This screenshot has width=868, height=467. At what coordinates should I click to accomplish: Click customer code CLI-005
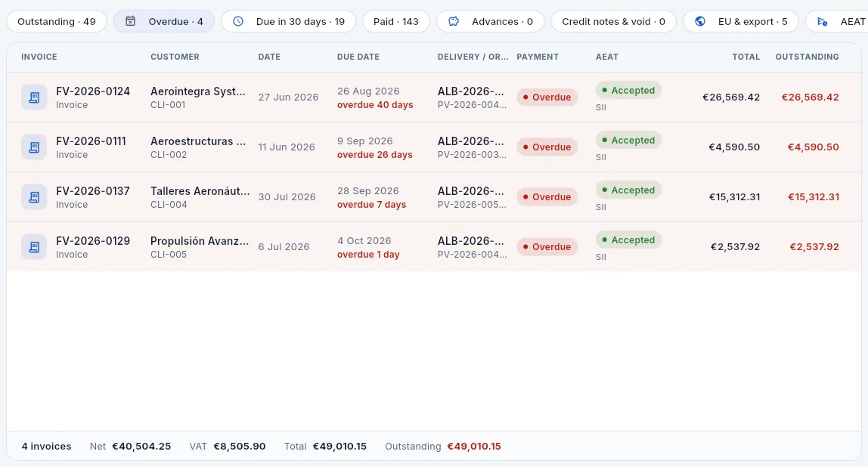[169, 255]
